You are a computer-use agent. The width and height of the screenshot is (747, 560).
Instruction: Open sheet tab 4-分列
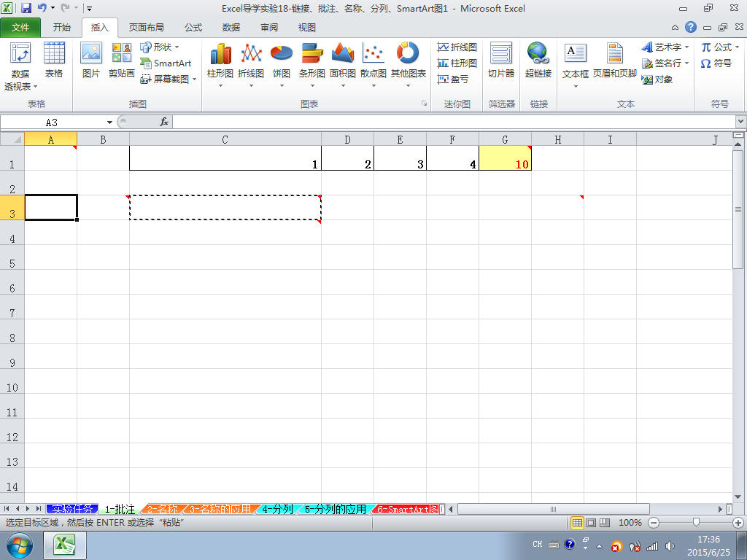pyautogui.click(x=277, y=509)
